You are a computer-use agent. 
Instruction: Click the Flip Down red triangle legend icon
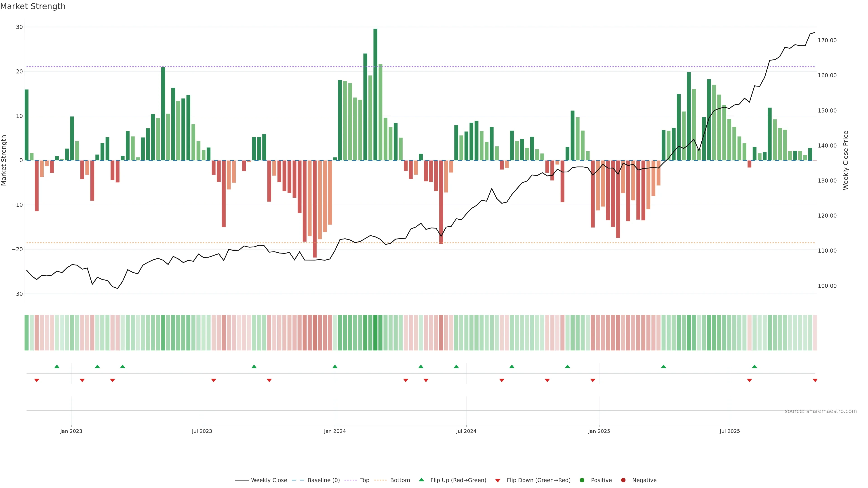[498, 481]
